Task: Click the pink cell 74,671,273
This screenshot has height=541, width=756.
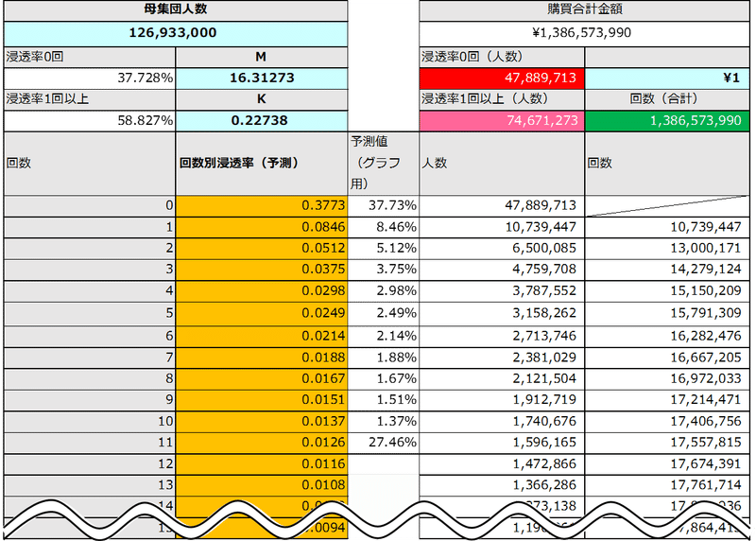Action: [502, 121]
